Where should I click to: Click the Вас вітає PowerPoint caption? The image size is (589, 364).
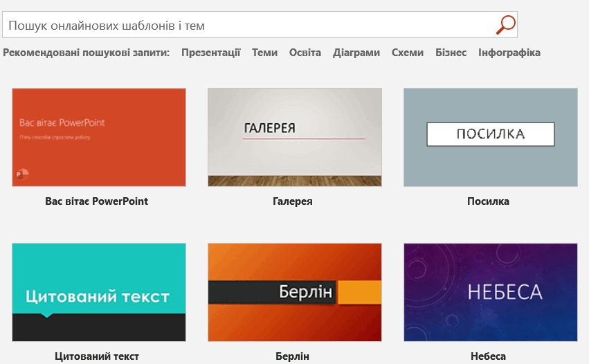coord(96,201)
